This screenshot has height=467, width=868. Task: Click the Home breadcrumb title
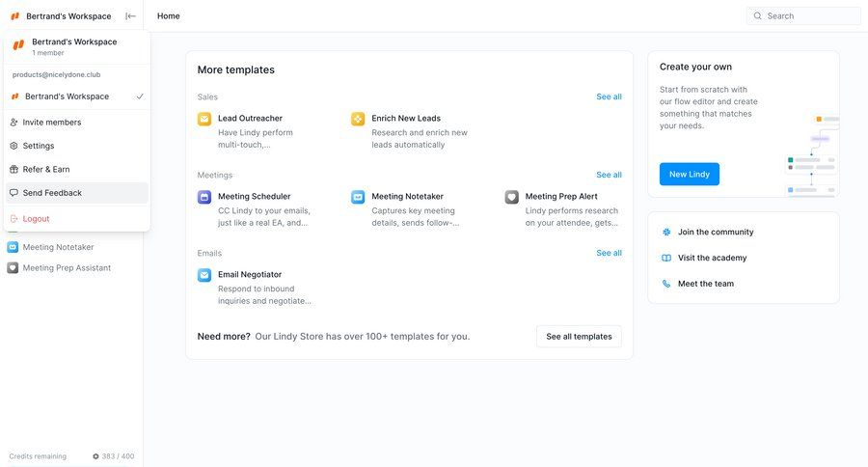[x=168, y=16]
